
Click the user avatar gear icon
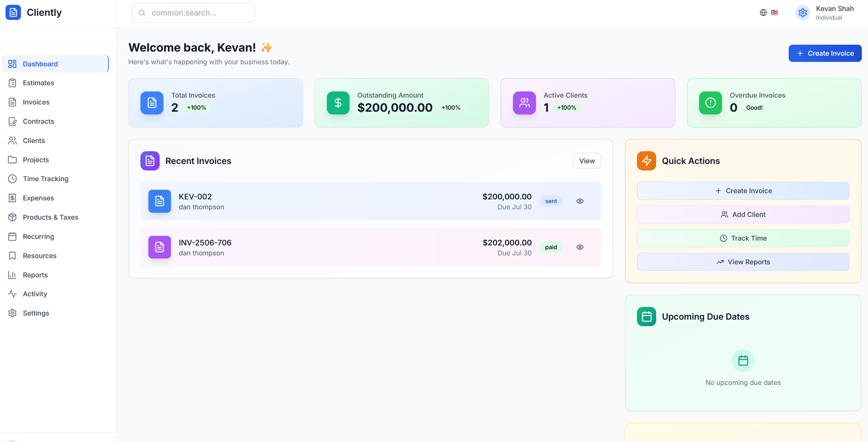pos(802,13)
